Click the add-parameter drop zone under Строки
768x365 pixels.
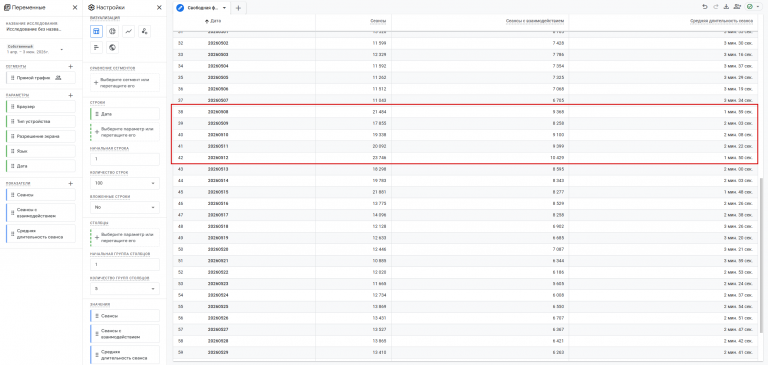pyautogui.click(x=124, y=132)
